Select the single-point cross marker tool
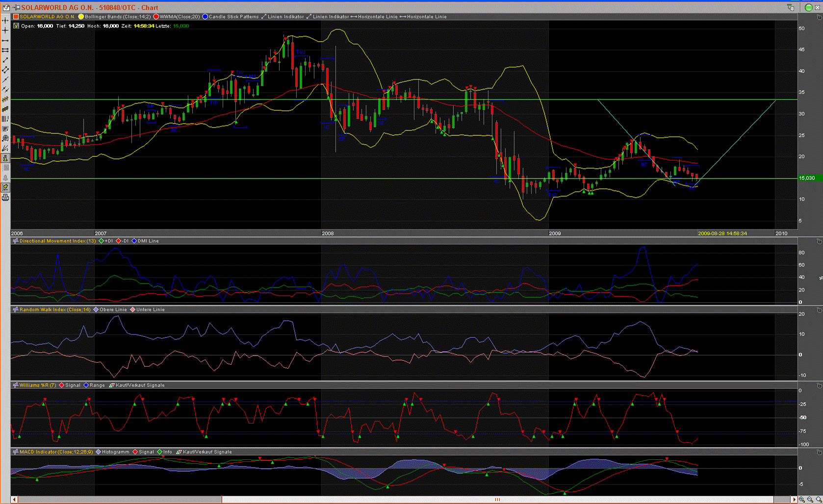Screen dimensions: 823x504 [5, 30]
